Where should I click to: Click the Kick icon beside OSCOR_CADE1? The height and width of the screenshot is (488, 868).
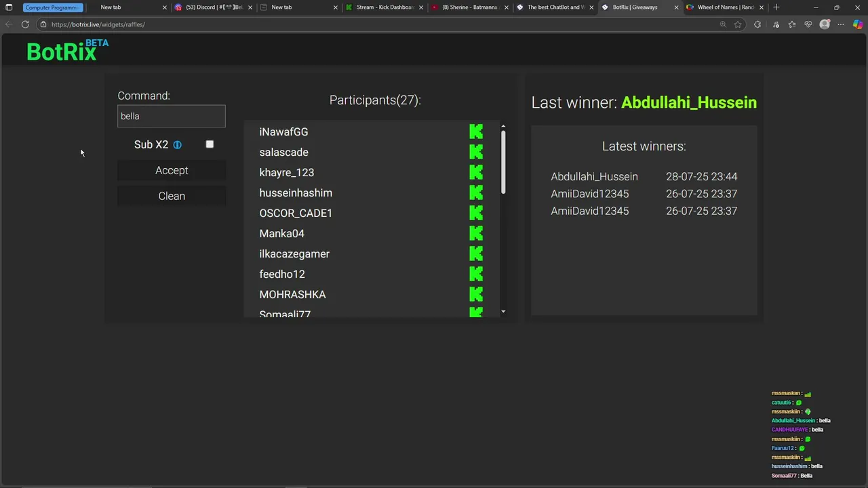476,213
